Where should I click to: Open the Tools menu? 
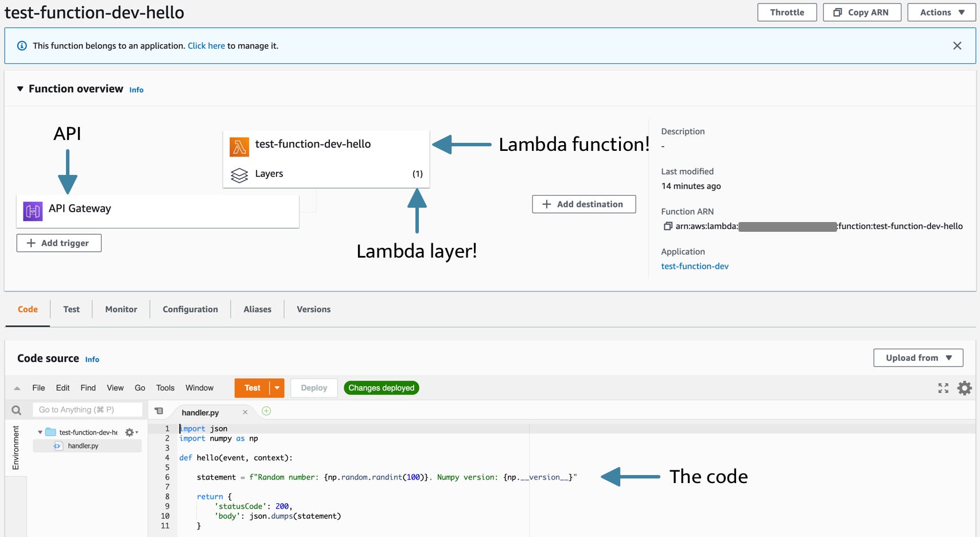(165, 388)
